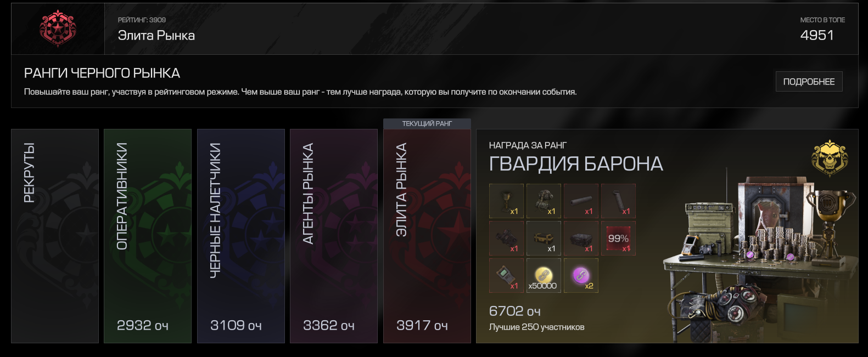Select the night vision scope reward item
868x357 pixels.
[x=506, y=239]
